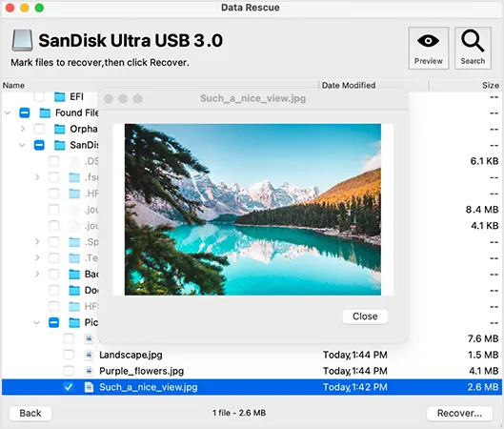Open the Search magnifier tool

pos(473,48)
